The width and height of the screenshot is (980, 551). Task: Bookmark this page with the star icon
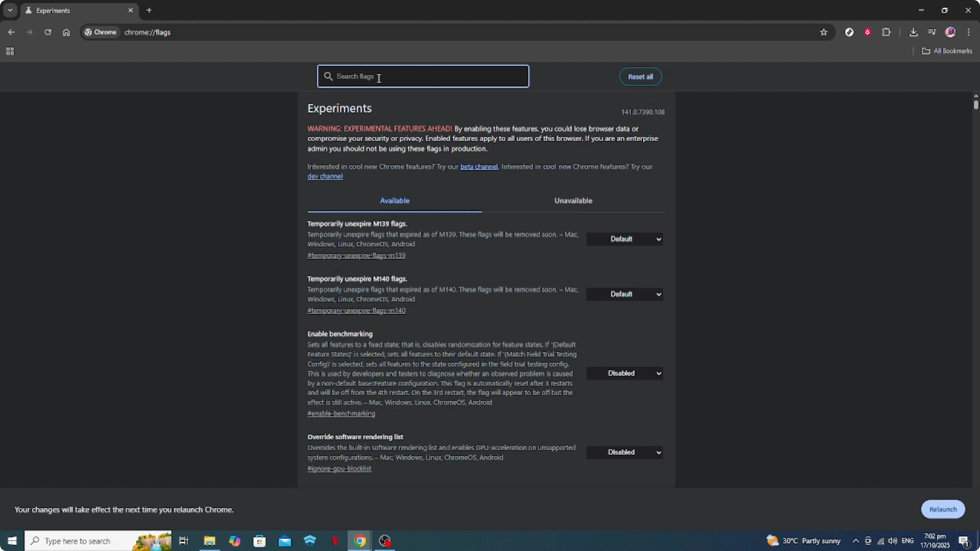[x=824, y=32]
